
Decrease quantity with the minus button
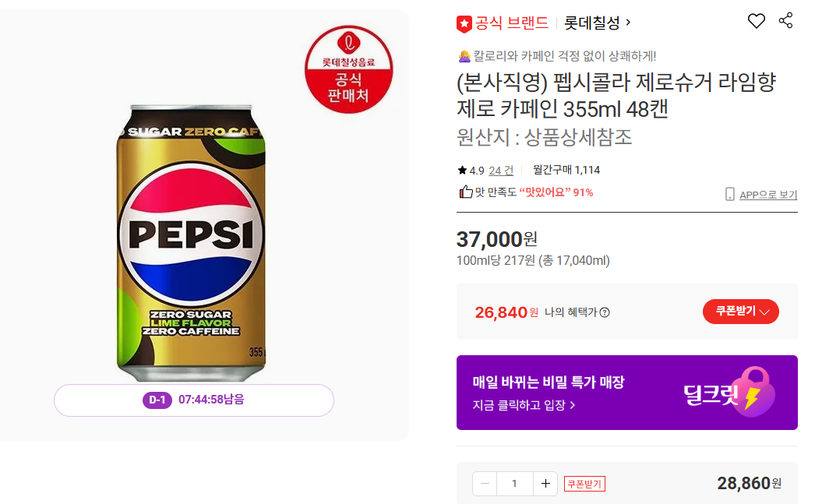click(485, 484)
